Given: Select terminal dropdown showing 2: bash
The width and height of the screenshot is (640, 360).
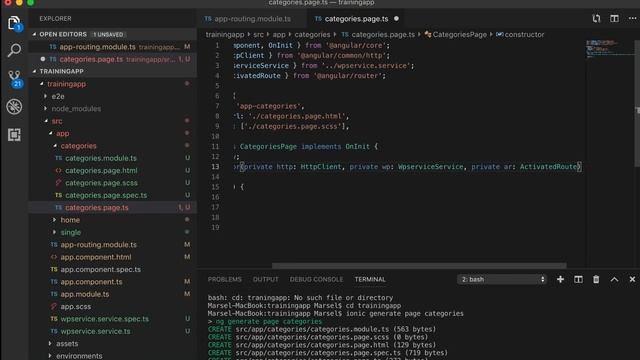Looking at the screenshot, I should [502, 279].
